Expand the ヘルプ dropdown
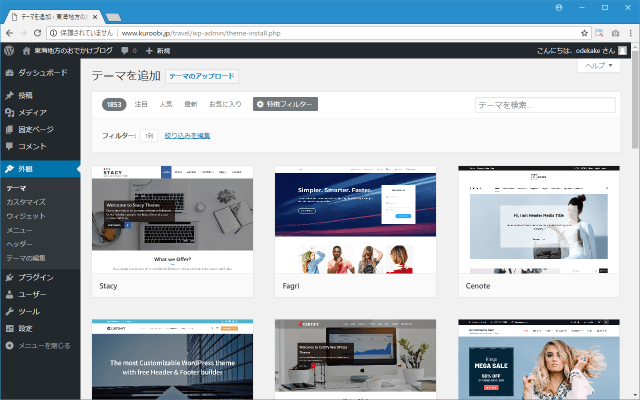Screen dimensions: 640x400 pyautogui.click(x=599, y=66)
